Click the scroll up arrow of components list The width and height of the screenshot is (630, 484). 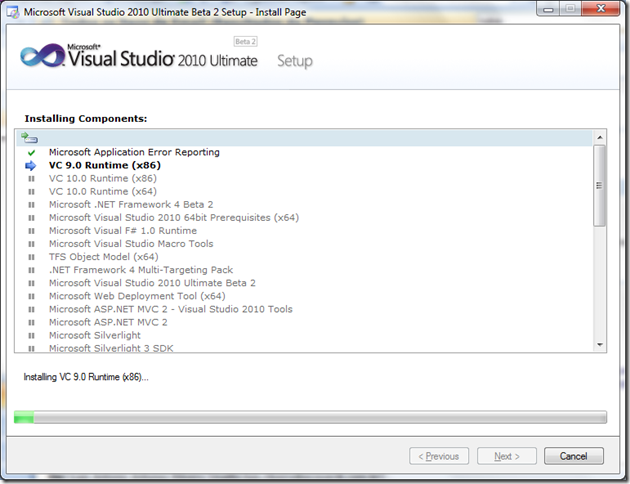tap(599, 137)
